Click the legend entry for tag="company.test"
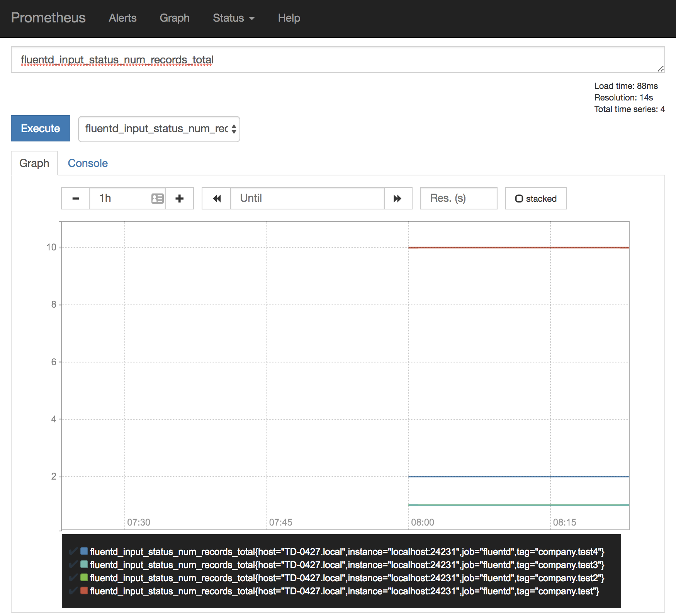676x616 pixels. click(345, 591)
